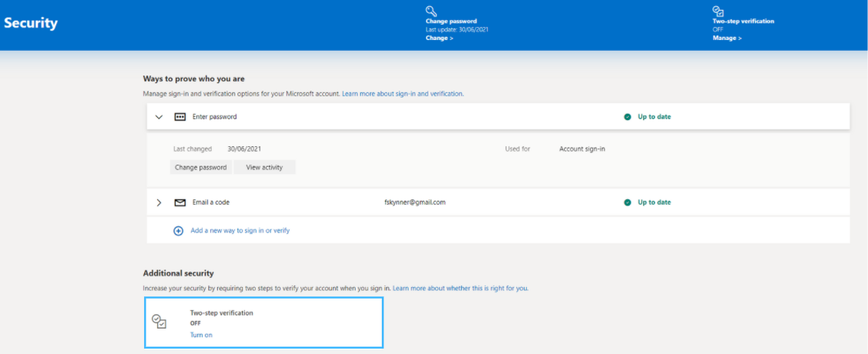This screenshot has width=868, height=354.
Task: Click the green check next to Enter password status
Action: pos(627,117)
